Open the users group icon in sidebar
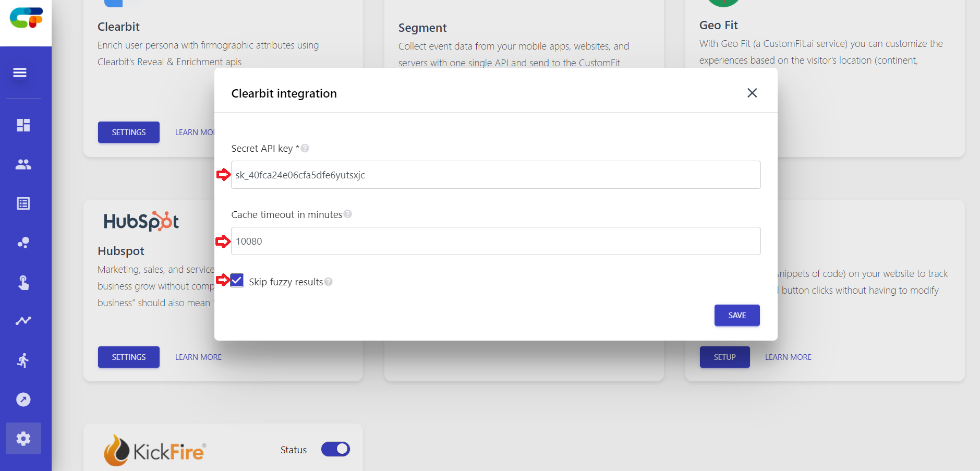980x471 pixels. [x=23, y=164]
